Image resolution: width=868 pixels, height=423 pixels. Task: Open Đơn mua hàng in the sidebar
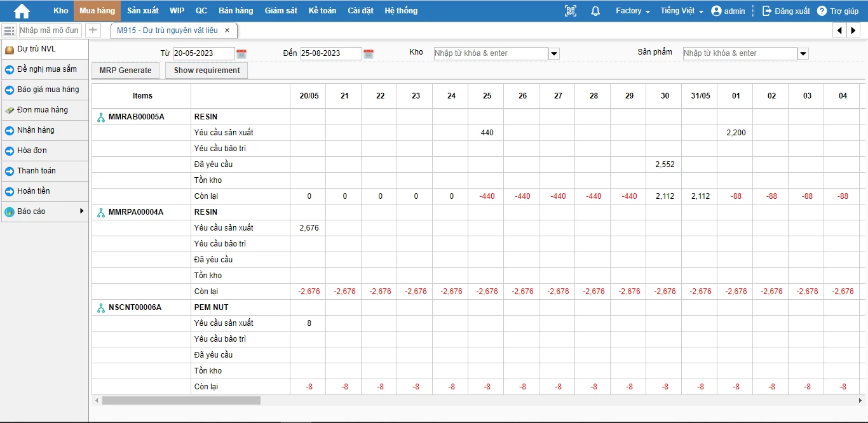44,110
